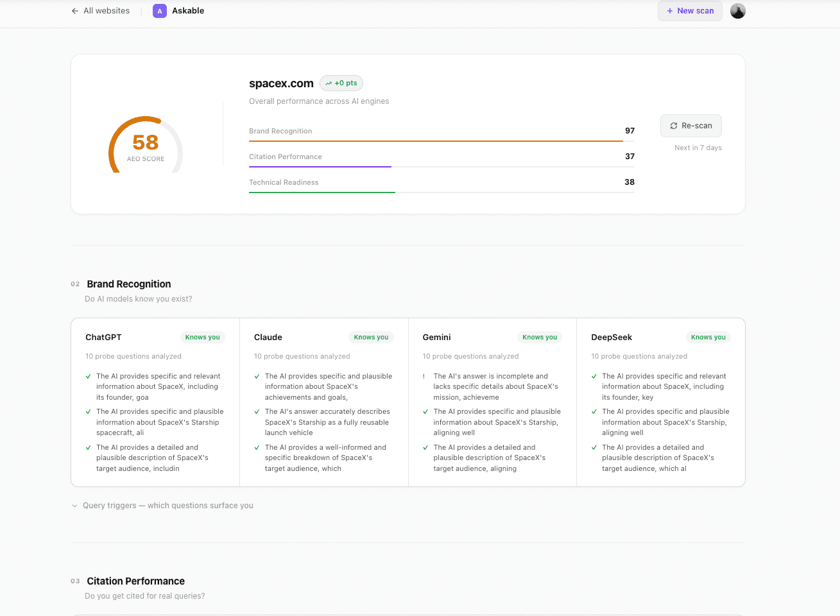
Task: Click the Claude card title
Action: [x=268, y=338]
